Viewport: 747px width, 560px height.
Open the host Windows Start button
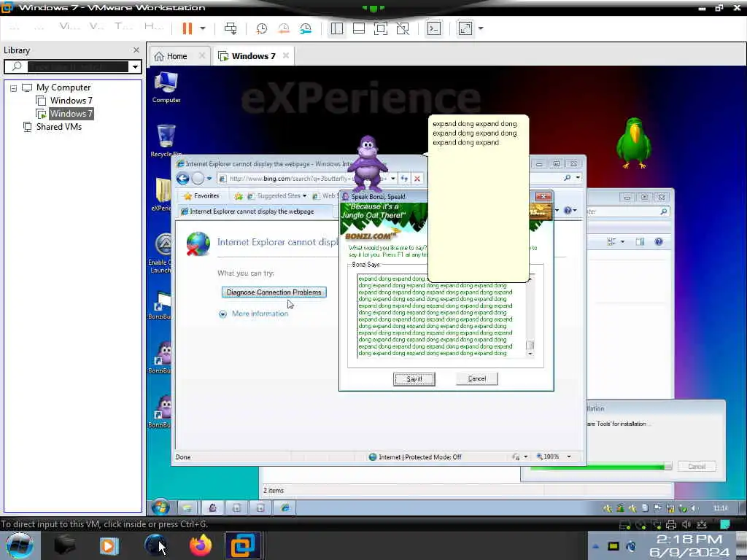[19, 545]
